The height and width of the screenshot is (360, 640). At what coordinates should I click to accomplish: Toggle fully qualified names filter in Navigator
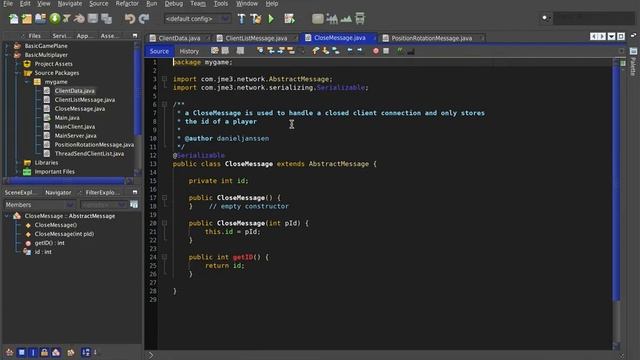point(71,352)
